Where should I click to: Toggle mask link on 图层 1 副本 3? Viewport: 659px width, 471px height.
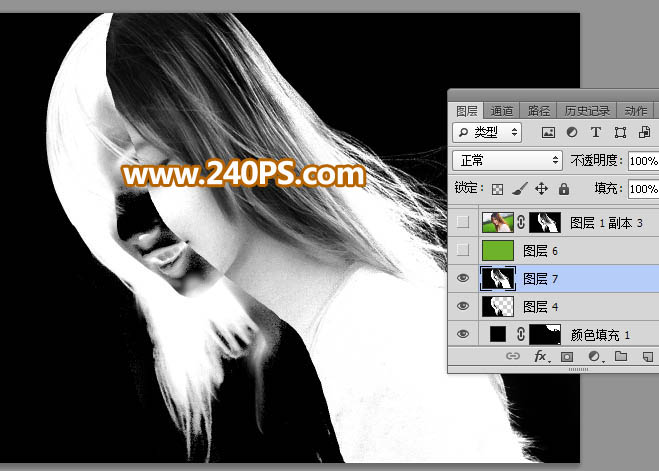(521, 222)
